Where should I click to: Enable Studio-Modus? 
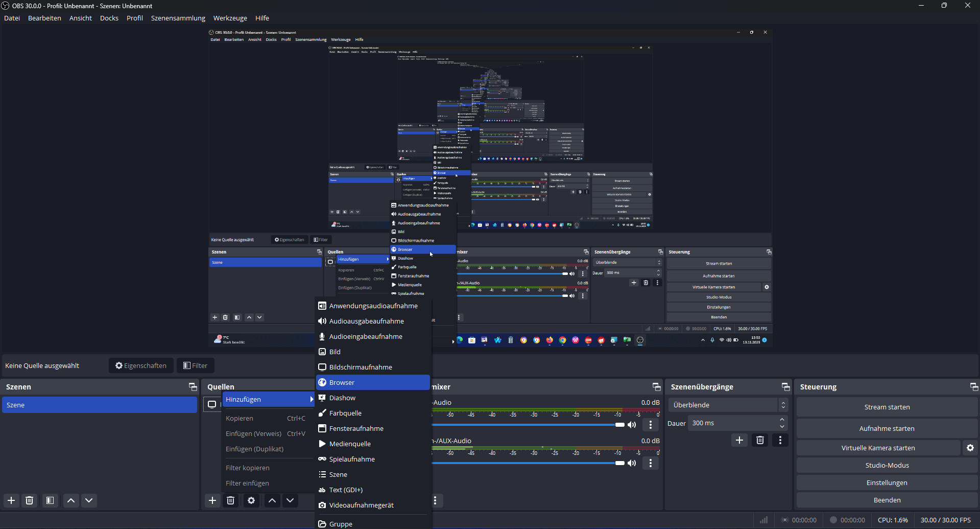886,465
